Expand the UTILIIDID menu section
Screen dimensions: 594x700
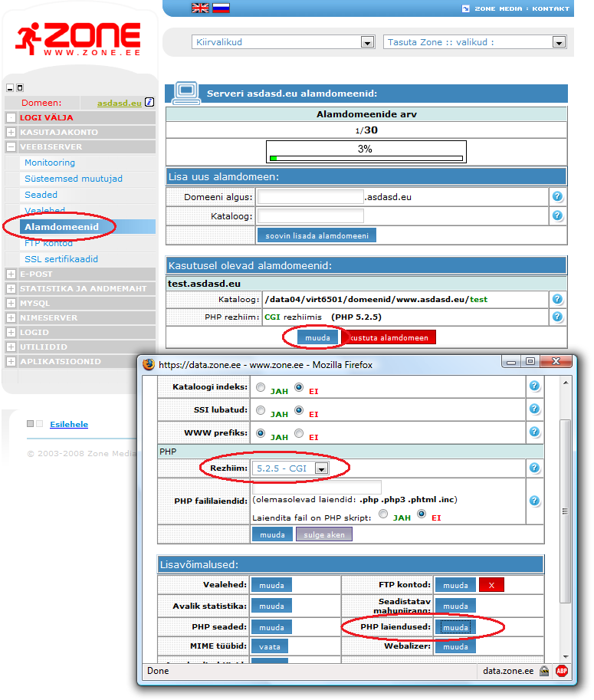pyautogui.click(x=11, y=347)
